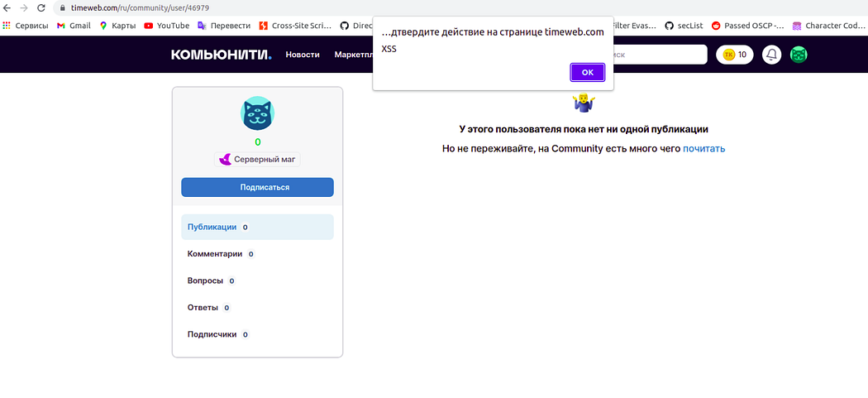Click the user's cat profile avatar
Screen dimensions: 868x398
tap(257, 113)
